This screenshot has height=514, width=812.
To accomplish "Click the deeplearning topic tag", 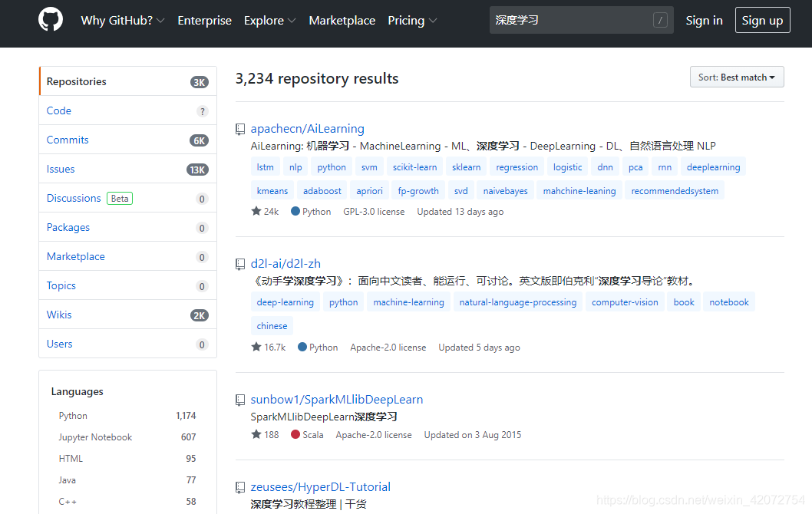I will pyautogui.click(x=713, y=166).
